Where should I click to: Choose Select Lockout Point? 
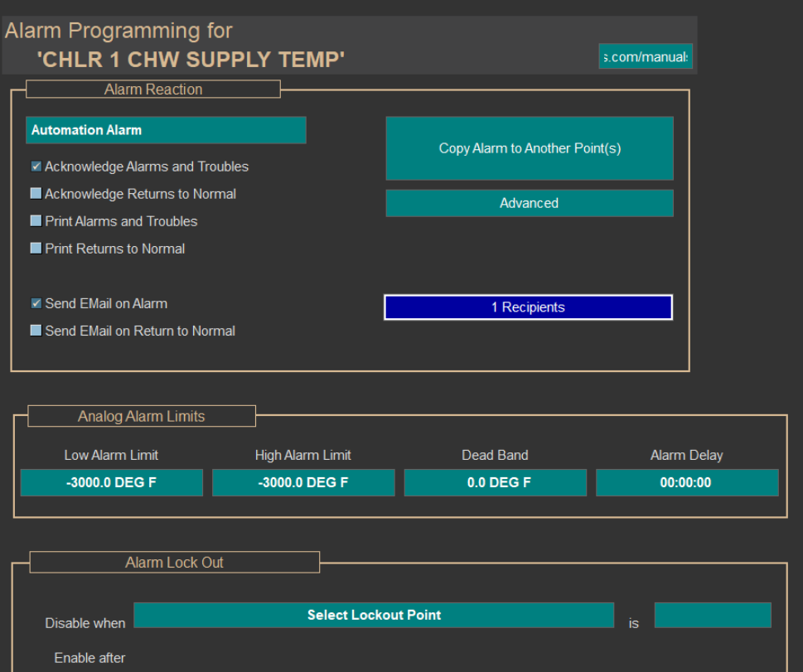tap(374, 615)
